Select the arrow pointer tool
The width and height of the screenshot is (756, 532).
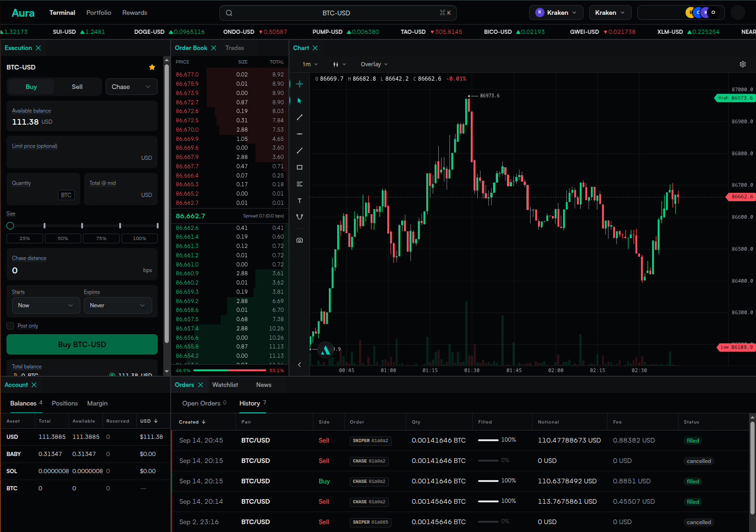(x=300, y=101)
